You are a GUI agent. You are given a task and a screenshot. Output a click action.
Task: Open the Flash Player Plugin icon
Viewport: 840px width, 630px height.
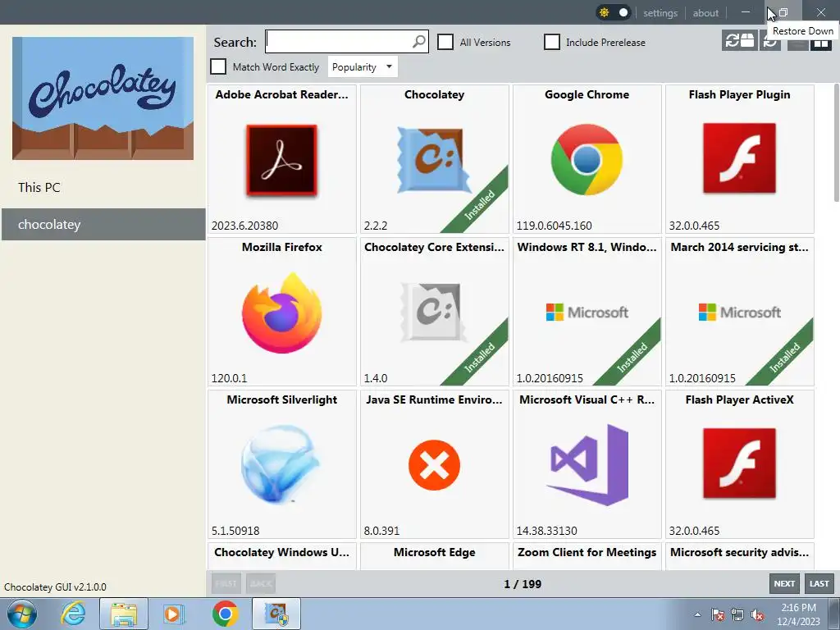click(739, 158)
